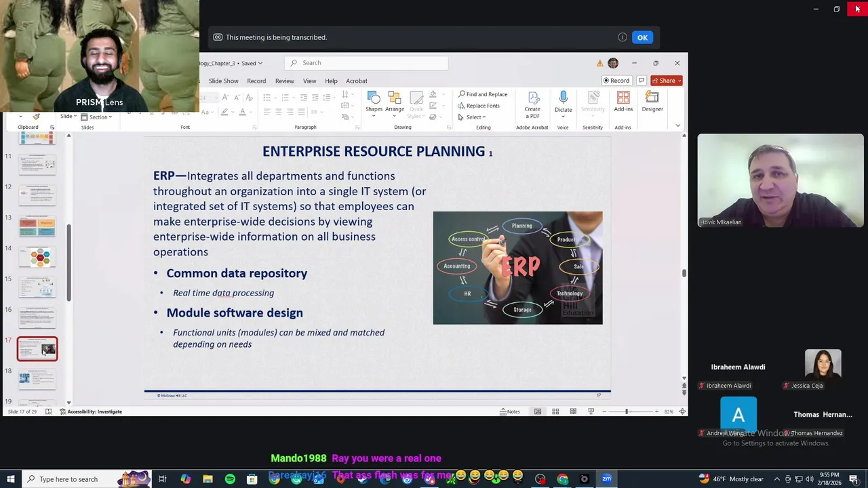Open File Explorer from the taskbar

click(x=208, y=479)
